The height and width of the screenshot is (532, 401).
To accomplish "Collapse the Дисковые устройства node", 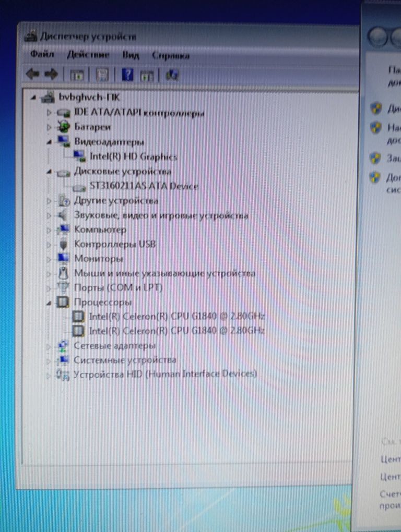I will click(50, 172).
